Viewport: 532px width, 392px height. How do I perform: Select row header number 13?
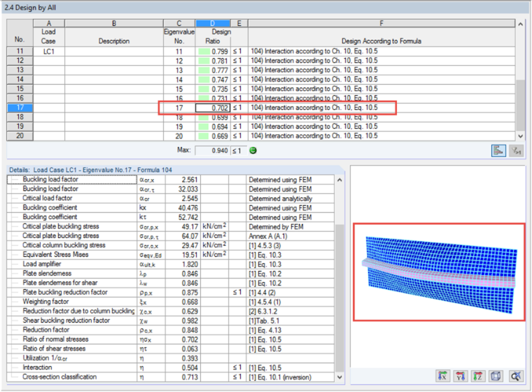[x=20, y=70]
